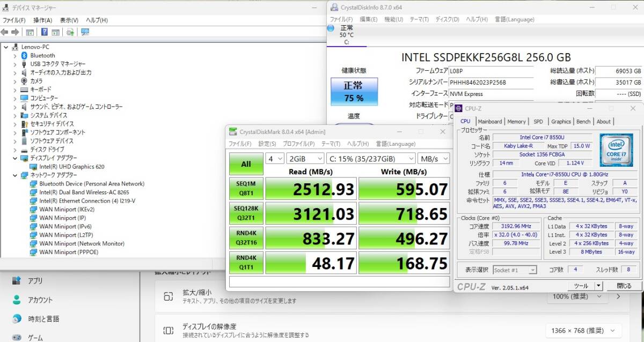Collapse the ディスプレイ アダプター category

click(x=15, y=158)
